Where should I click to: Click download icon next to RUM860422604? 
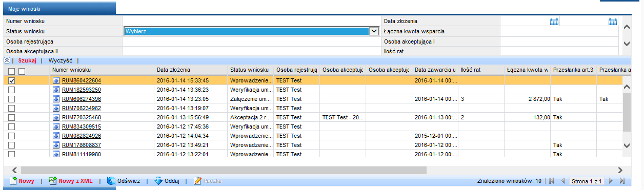coord(56,80)
